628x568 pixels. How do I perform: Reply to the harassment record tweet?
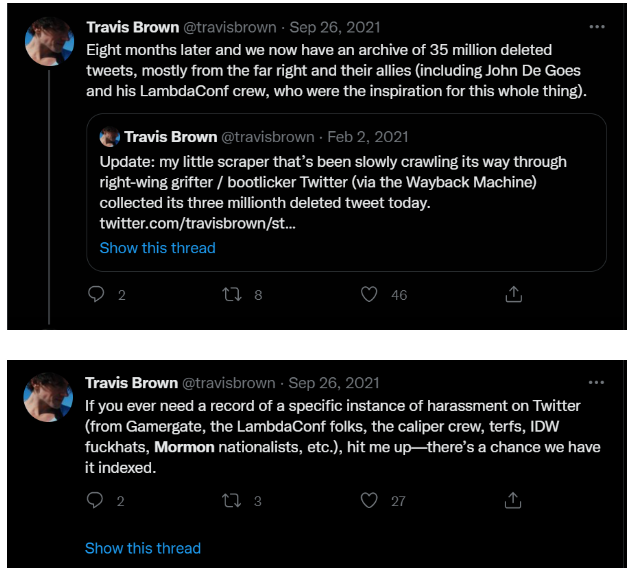[96, 500]
